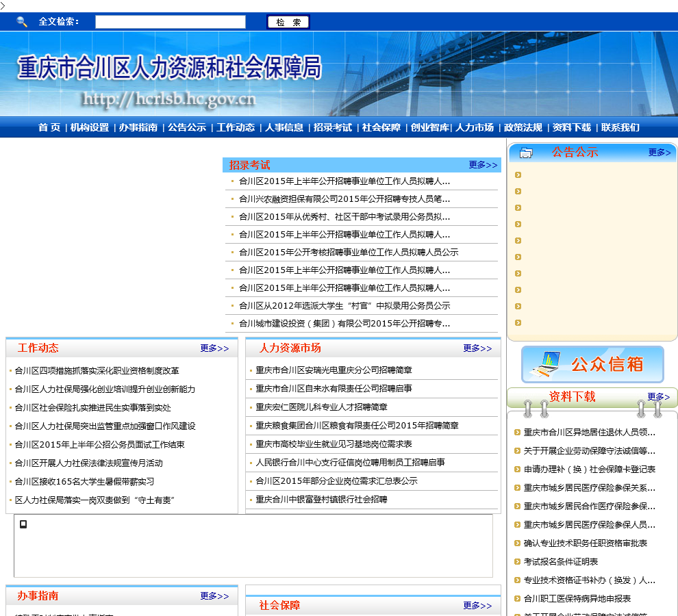Screen dimensions: 678x616
Task: Download 申请办理补（换）社会保障卡登记表
Action: [x=590, y=470]
